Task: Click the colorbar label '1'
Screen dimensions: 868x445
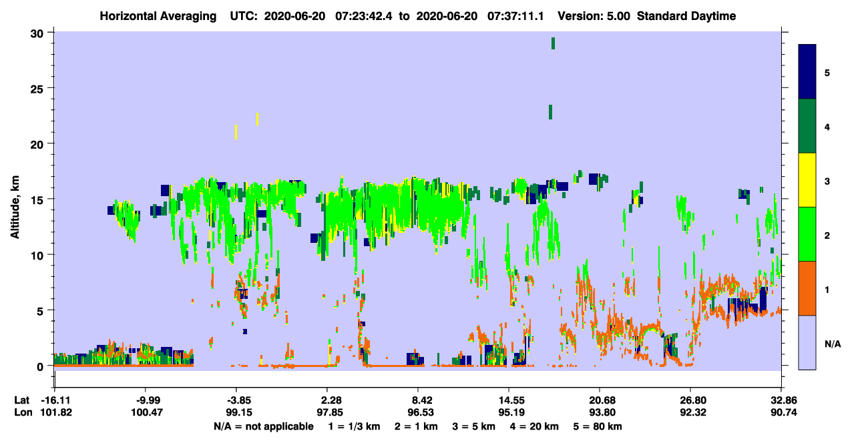Action: (x=827, y=289)
